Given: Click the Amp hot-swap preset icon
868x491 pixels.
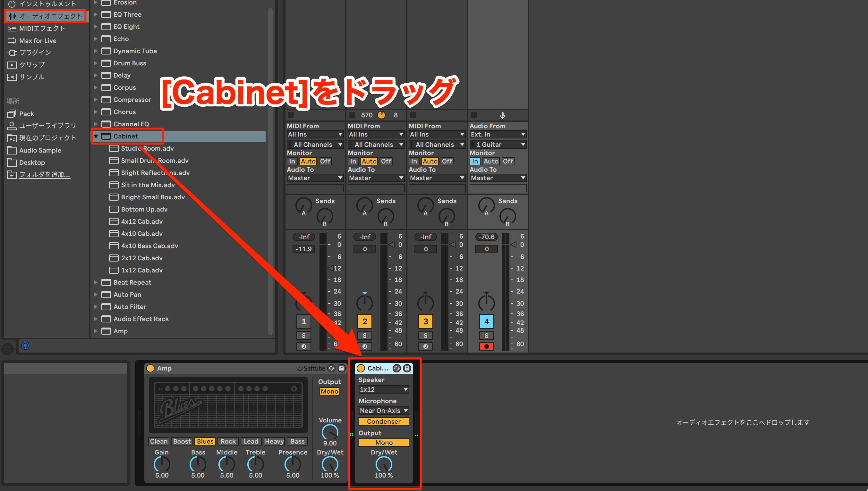Looking at the screenshot, I should click(332, 368).
